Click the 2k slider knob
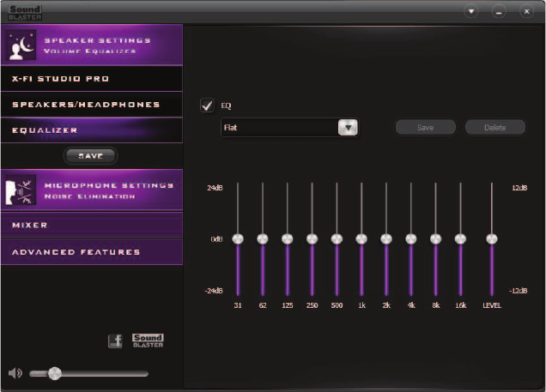Viewport: 546px width, 392px height. (386, 239)
